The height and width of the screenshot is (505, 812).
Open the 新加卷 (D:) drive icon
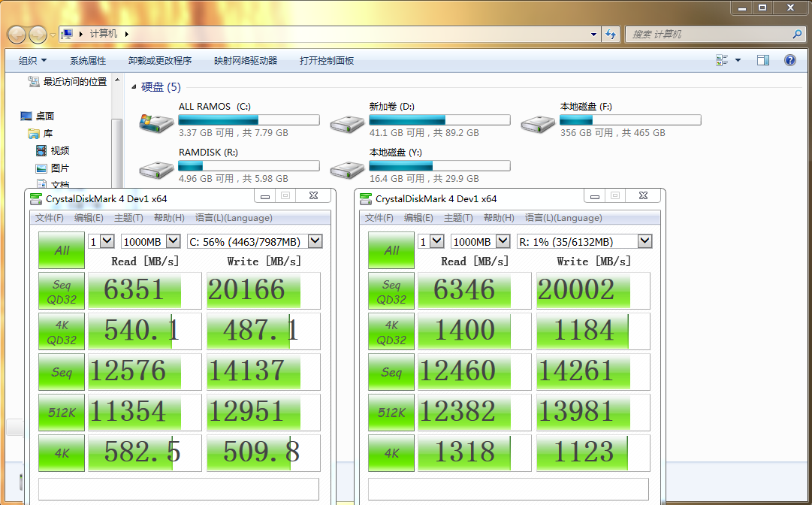346,123
